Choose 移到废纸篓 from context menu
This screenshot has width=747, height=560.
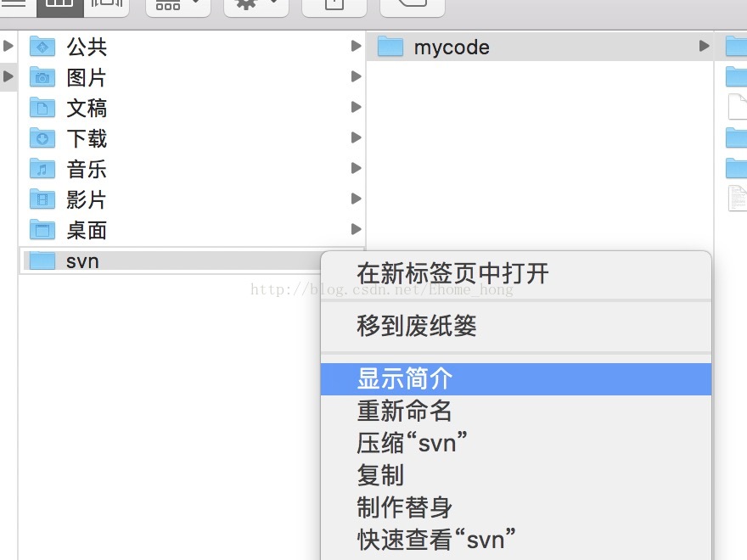[516, 326]
